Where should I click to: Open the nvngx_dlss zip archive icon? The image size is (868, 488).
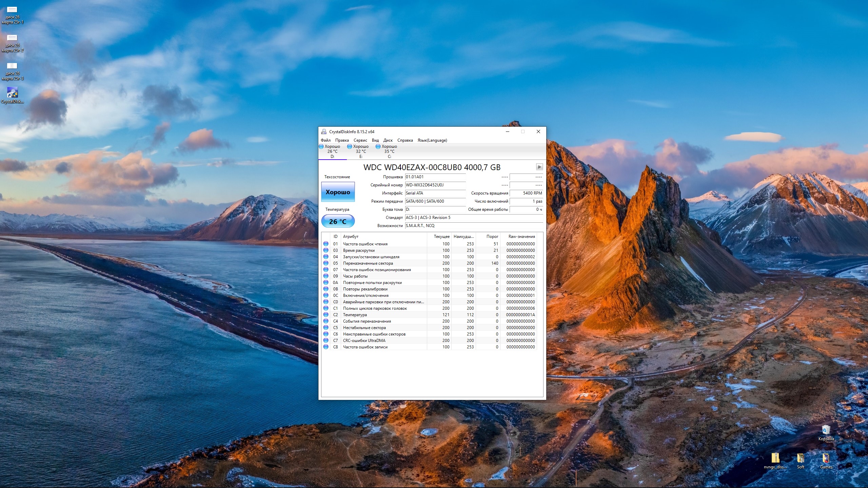(x=775, y=459)
